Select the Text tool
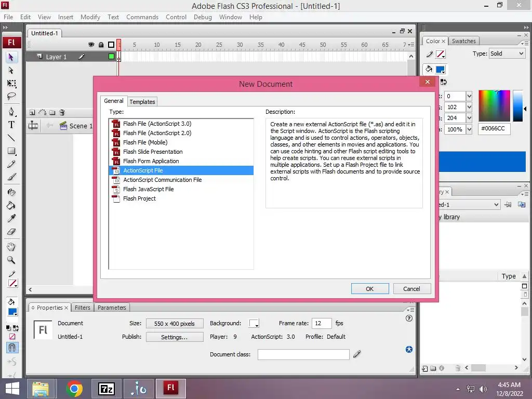 point(11,125)
